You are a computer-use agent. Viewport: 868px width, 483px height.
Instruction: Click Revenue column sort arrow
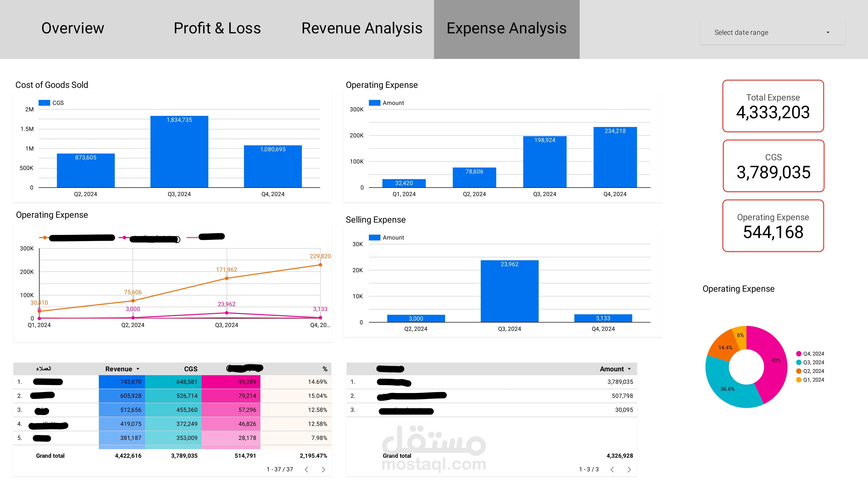(x=138, y=369)
